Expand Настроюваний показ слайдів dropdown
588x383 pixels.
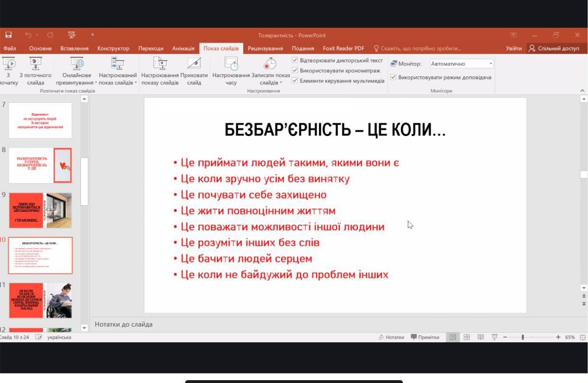coord(117,79)
